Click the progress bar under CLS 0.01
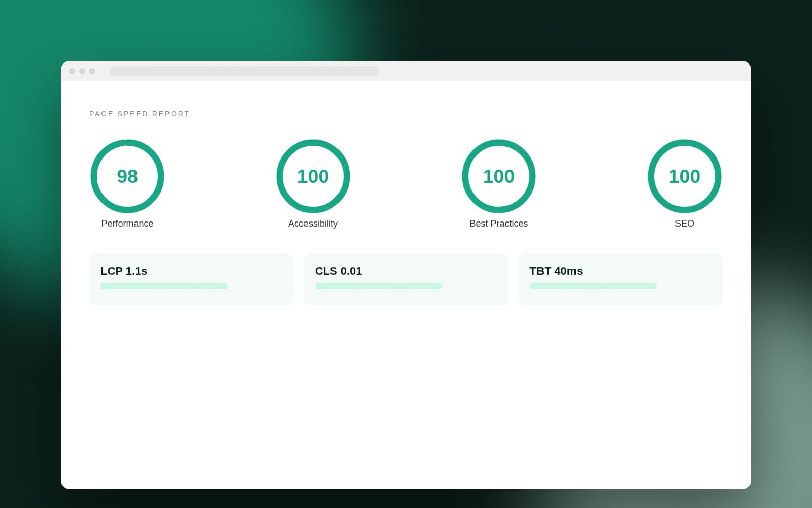812x508 pixels. [x=379, y=286]
